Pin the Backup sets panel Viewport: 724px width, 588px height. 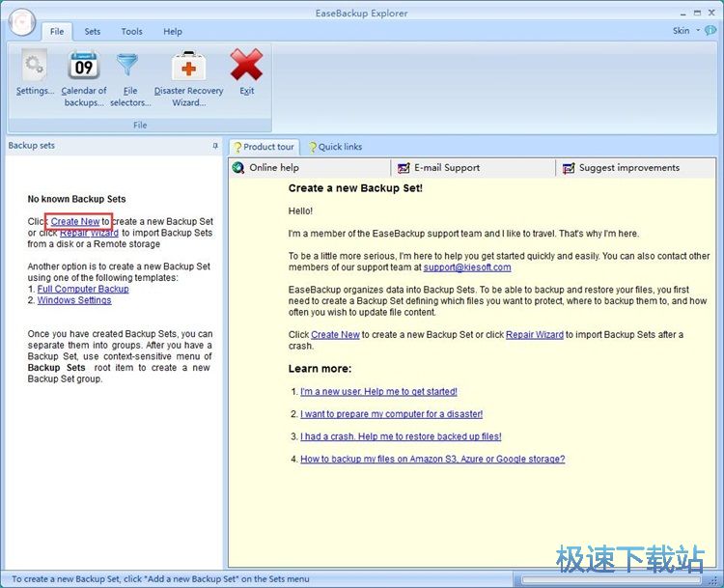[215, 146]
